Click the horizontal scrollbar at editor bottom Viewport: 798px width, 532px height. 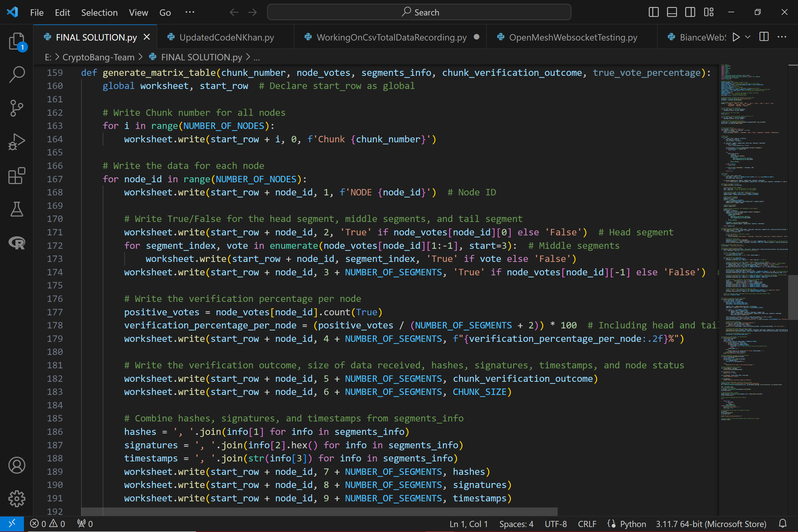pyautogui.click(x=319, y=511)
